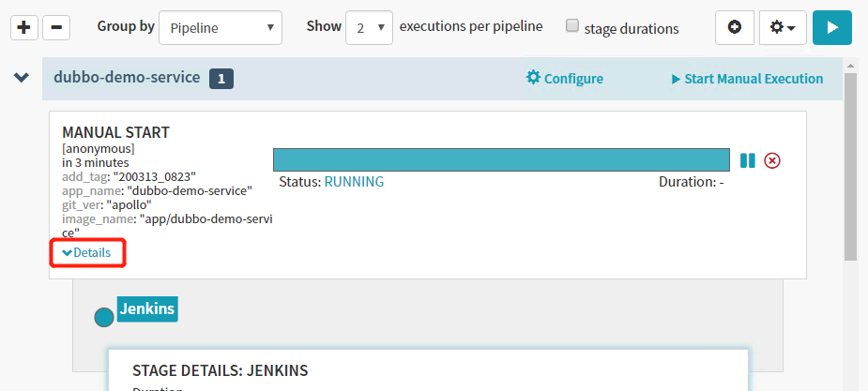Click the create pipeline plus-circle icon

[x=734, y=28]
